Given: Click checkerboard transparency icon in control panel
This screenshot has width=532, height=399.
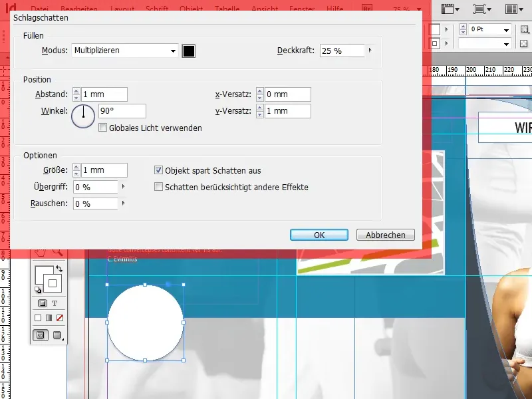Looking at the screenshot, I should 524,44.
